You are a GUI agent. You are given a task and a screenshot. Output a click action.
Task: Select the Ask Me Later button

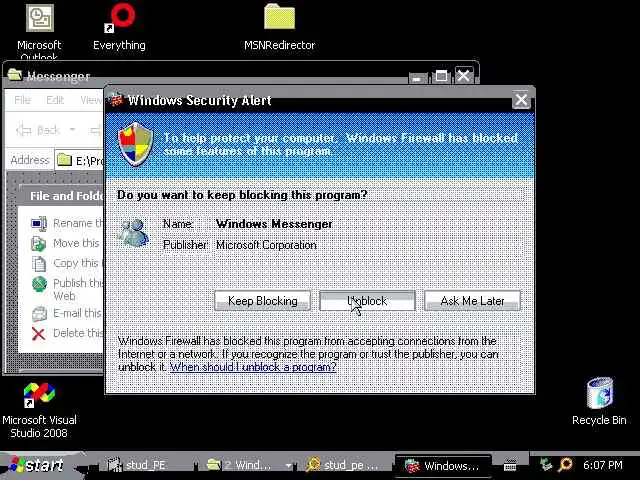[x=472, y=301]
